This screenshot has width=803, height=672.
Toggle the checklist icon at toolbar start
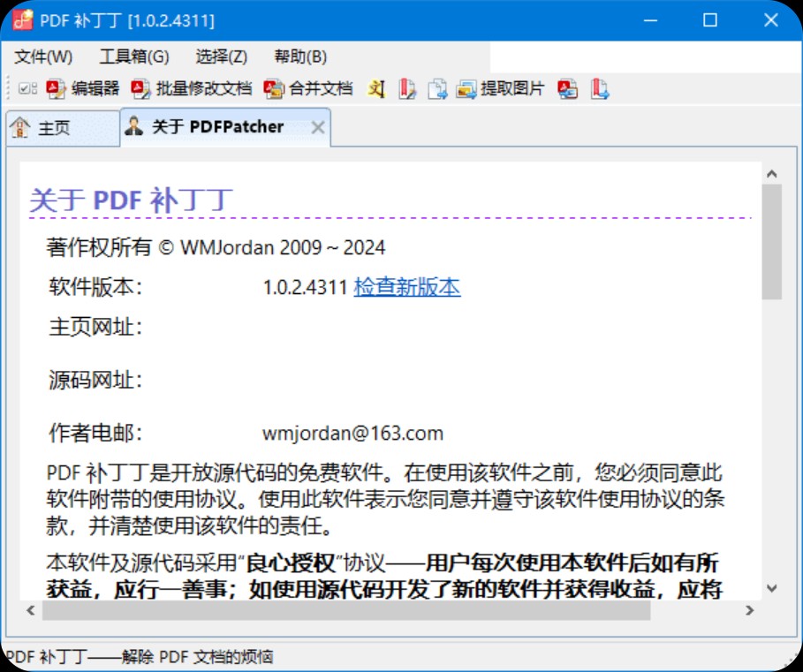coord(28,88)
